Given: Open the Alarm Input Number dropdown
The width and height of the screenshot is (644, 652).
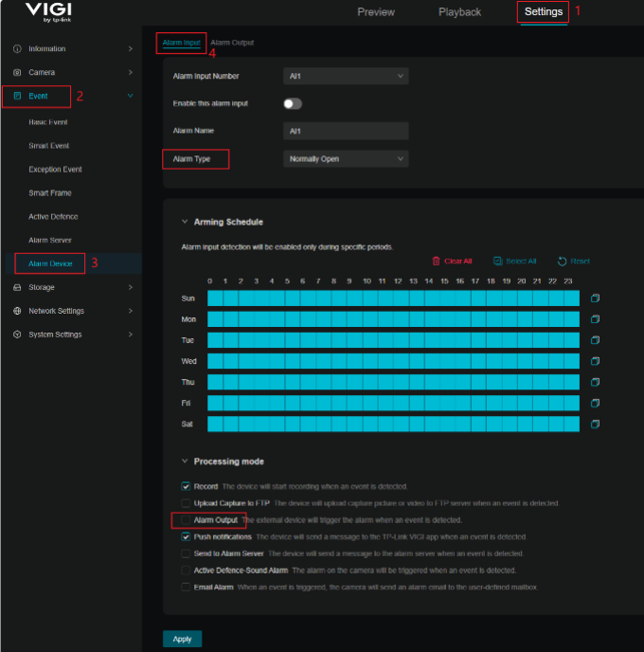Looking at the screenshot, I should [346, 76].
